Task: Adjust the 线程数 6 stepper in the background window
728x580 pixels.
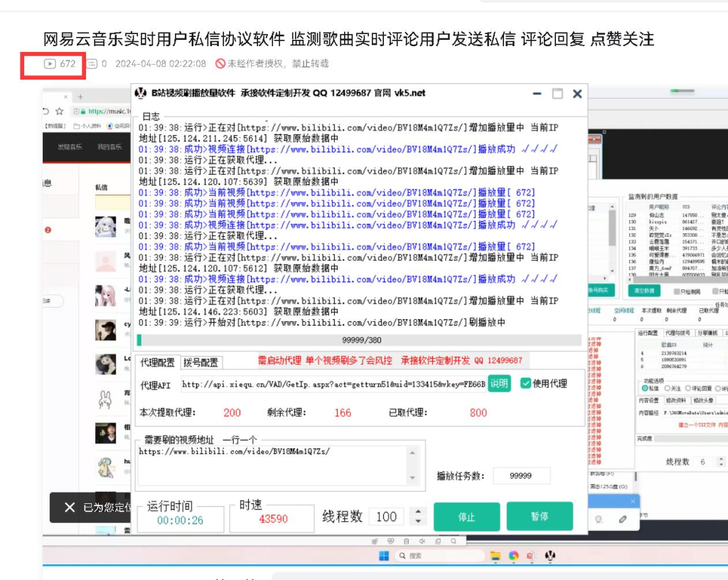Action: (721, 462)
